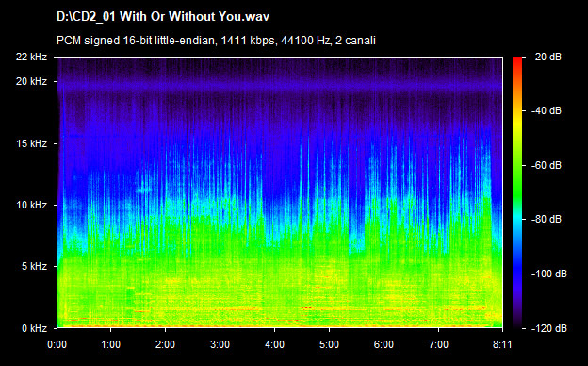Click the 1:00 time axis marker
The height and width of the screenshot is (366, 588).
pyautogui.click(x=110, y=344)
